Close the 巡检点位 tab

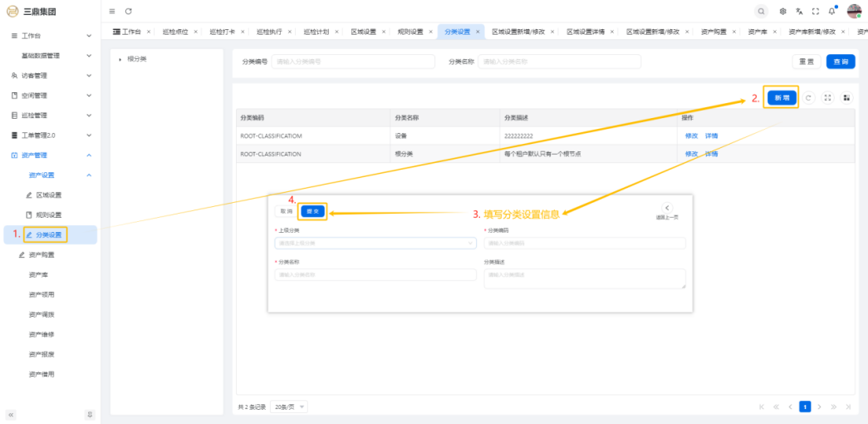pyautogui.click(x=195, y=32)
